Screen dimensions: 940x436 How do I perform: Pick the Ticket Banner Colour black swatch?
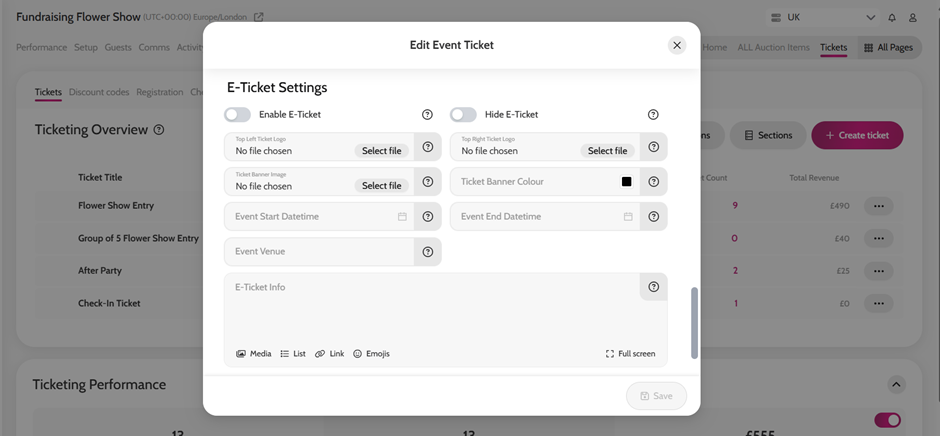[x=627, y=182]
